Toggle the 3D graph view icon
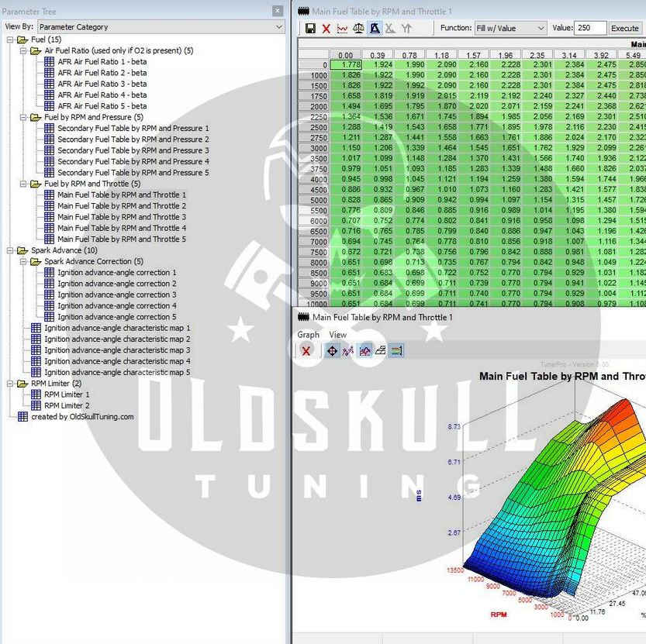This screenshot has height=644, width=646. click(375, 28)
